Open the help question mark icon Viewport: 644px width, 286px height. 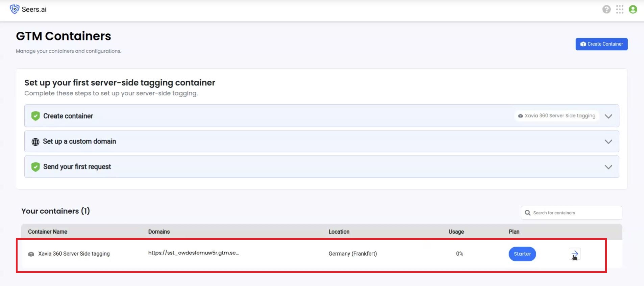[606, 9]
